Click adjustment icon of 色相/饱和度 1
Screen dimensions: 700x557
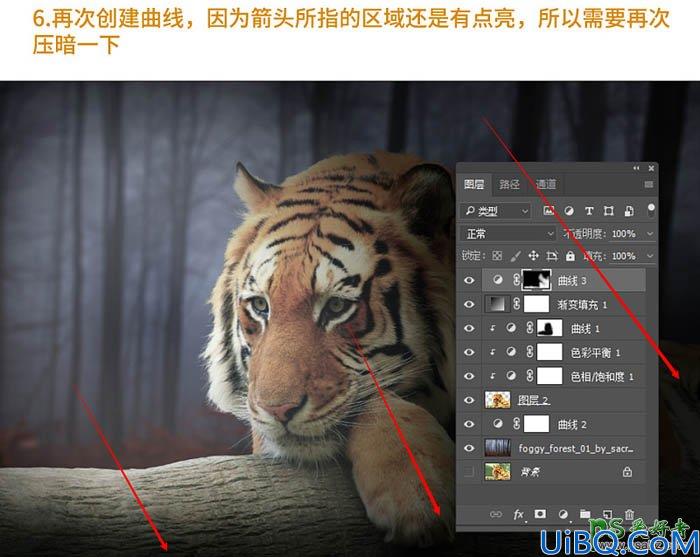[x=511, y=376]
